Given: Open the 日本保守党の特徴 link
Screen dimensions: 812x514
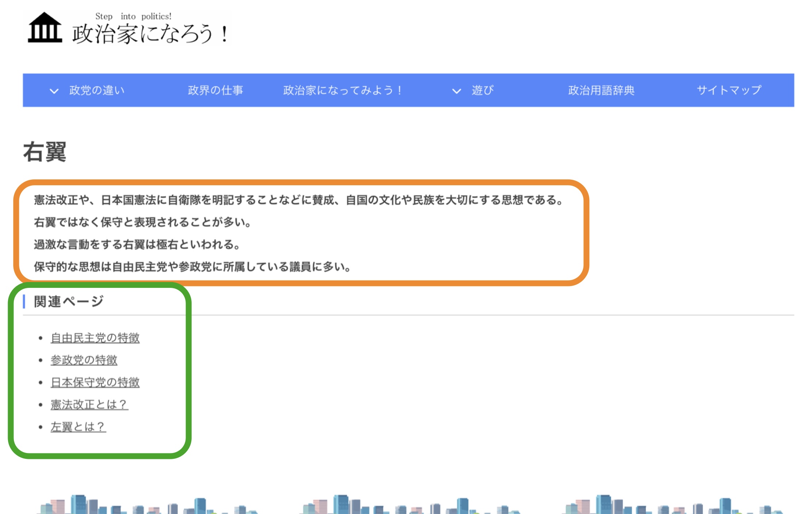Looking at the screenshot, I should 95,382.
